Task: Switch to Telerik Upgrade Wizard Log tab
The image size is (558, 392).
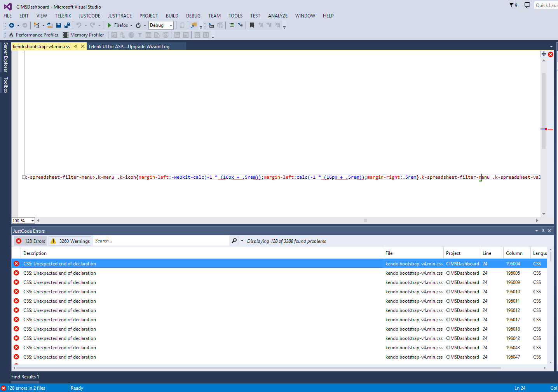Action: pyautogui.click(x=129, y=46)
